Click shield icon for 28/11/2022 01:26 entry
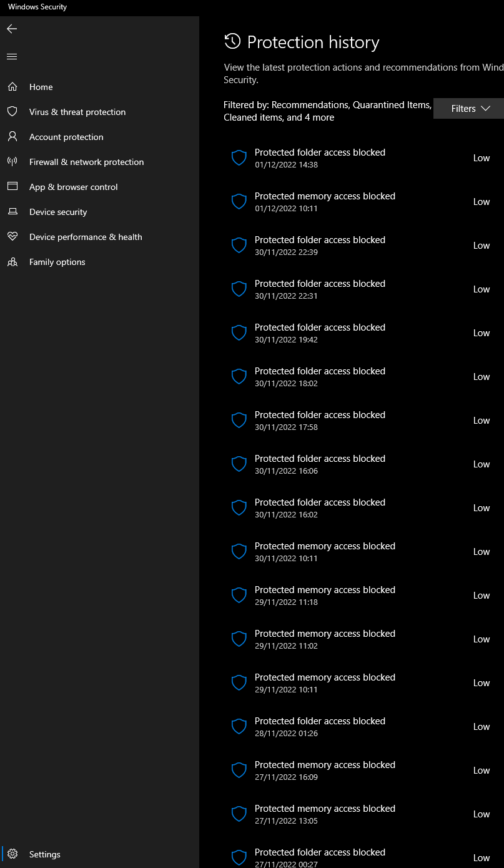Screen dimensions: 504x868 (239, 727)
